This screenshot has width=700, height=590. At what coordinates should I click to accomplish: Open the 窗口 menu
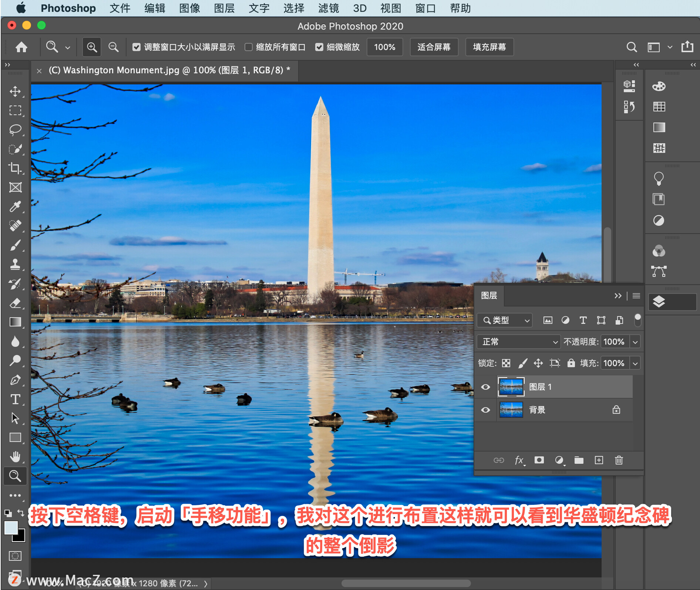(425, 8)
